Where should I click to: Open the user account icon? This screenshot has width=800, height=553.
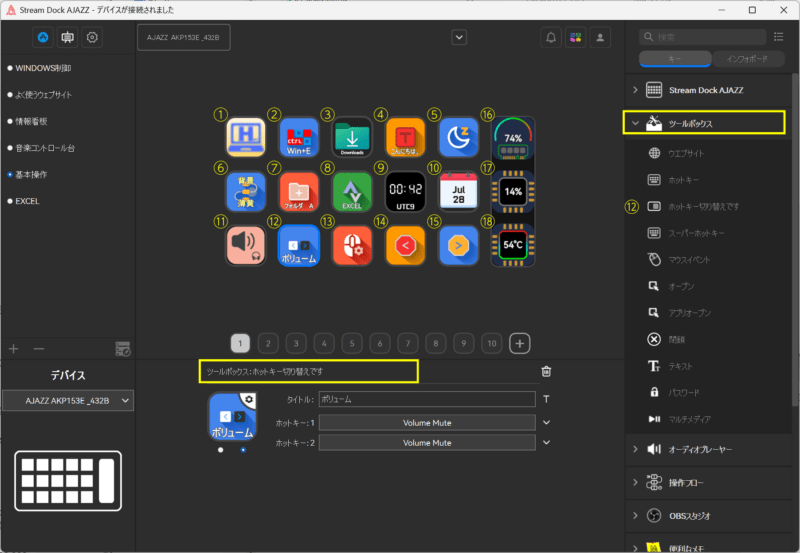[600, 37]
